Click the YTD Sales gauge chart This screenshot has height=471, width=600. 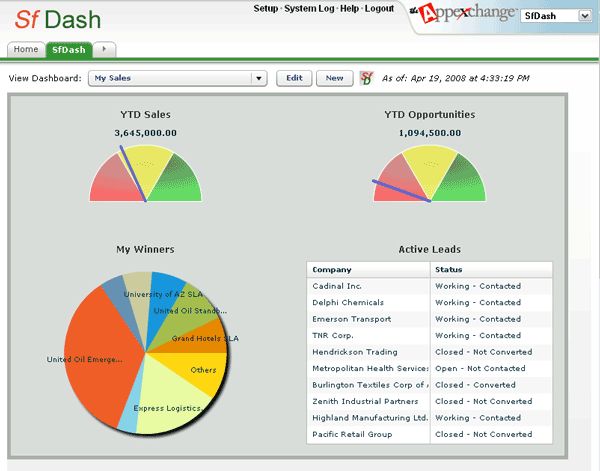coord(145,173)
